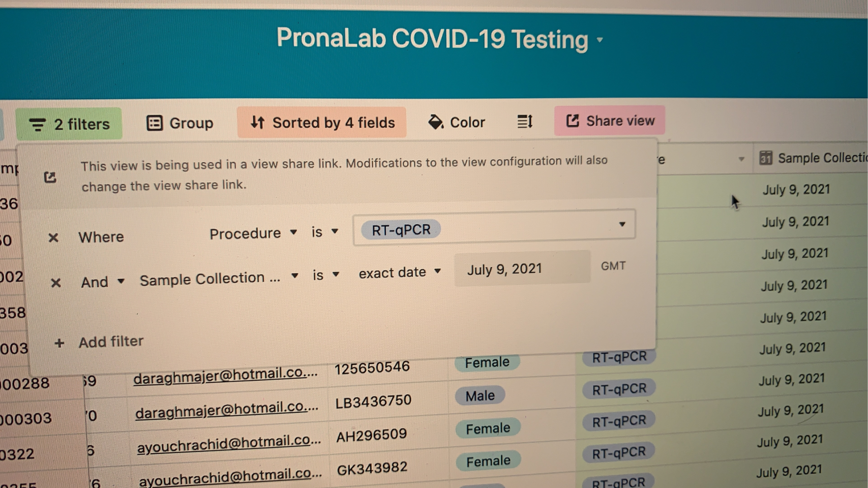
Task: Expand the Procedure field dropdown
Action: pos(253,233)
